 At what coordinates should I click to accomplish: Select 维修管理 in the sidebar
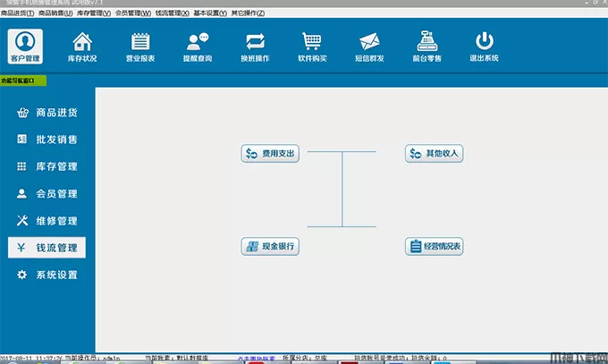46,221
